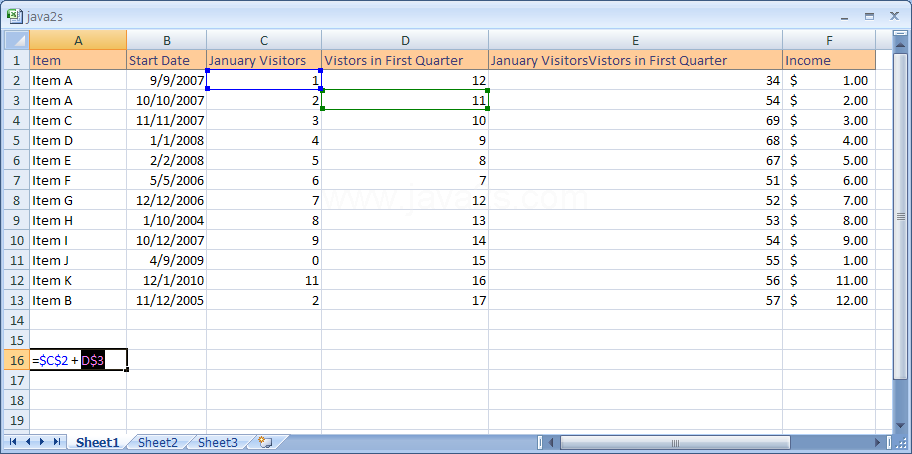Click the formula cell =$C$2 + D$3
912x454 pixels.
(x=78, y=360)
